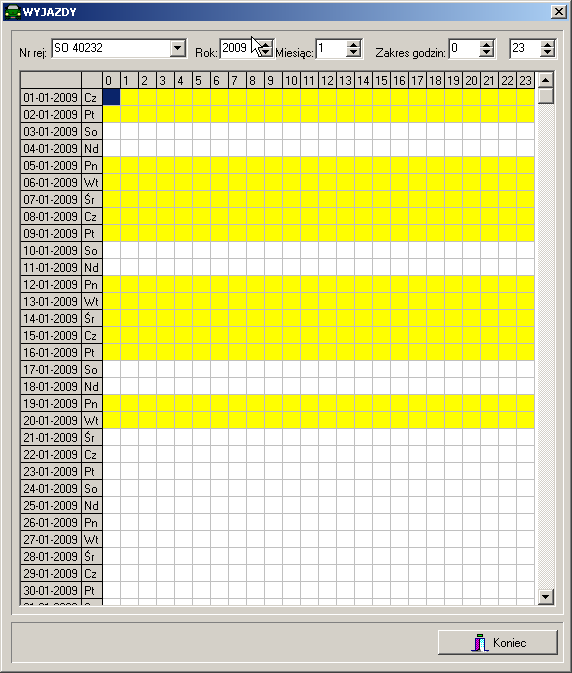Select the hour 12 column header
Image resolution: width=572 pixels, height=673 pixels.
[x=327, y=80]
